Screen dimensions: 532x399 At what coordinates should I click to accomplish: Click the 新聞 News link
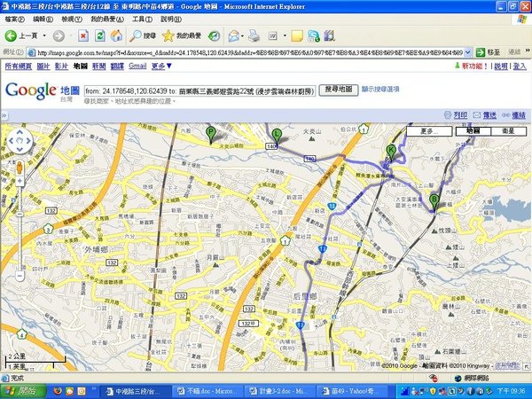[98, 66]
